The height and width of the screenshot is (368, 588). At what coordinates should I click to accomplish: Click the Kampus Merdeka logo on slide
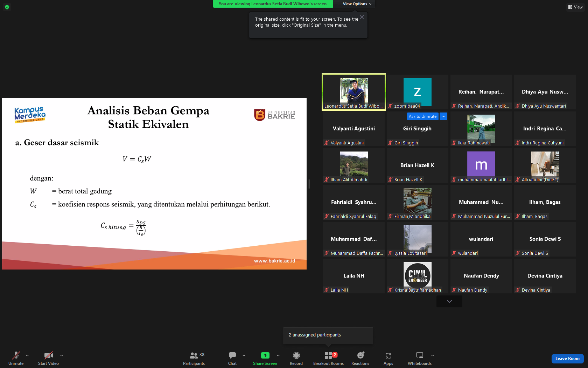(x=30, y=115)
